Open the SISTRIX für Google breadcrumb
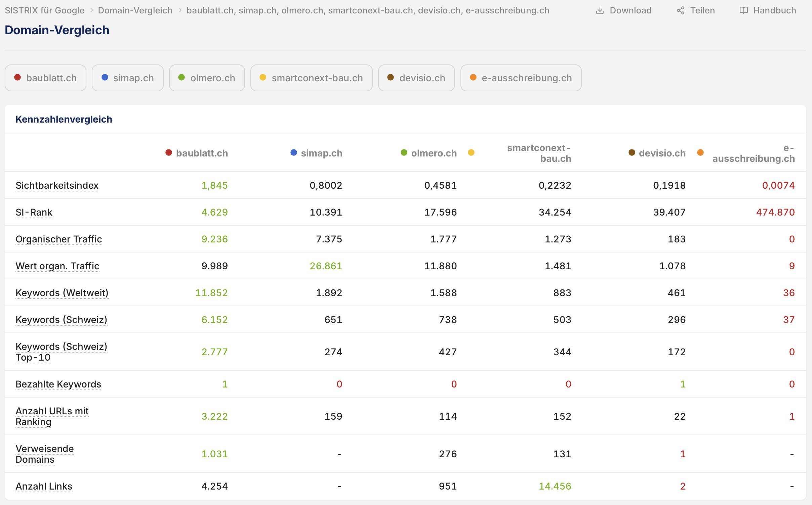This screenshot has height=505, width=812. (x=44, y=10)
